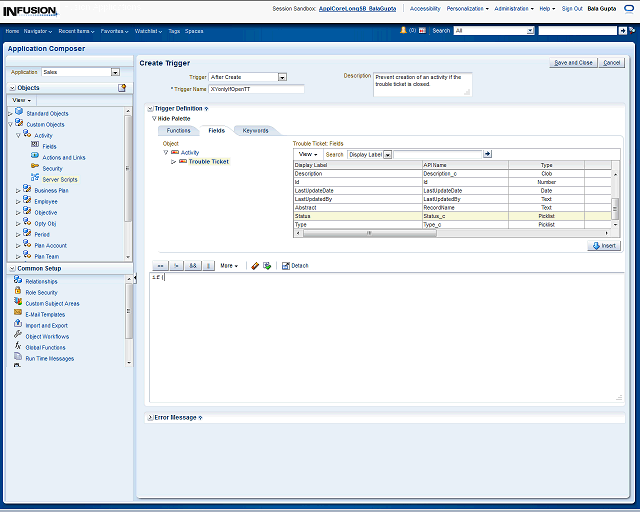The image size is (640, 512).
Task: Switch to the Keywords tab
Action: (255, 130)
